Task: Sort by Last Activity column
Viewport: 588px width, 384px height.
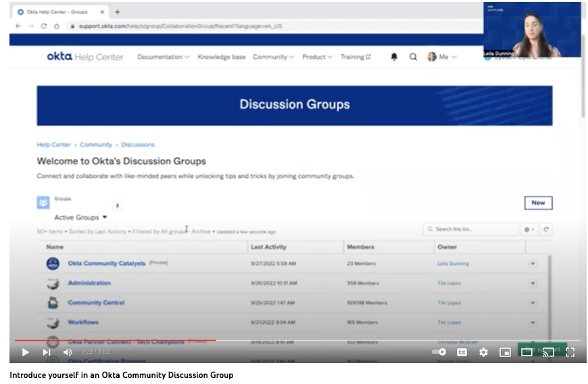Action: pos(268,247)
